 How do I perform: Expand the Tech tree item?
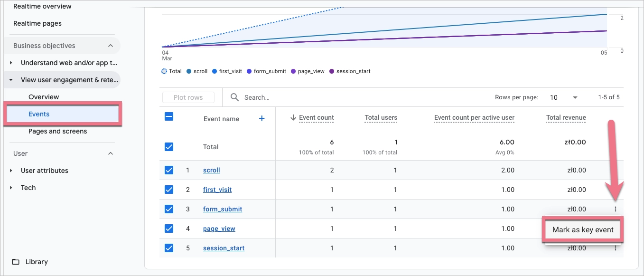pos(11,188)
